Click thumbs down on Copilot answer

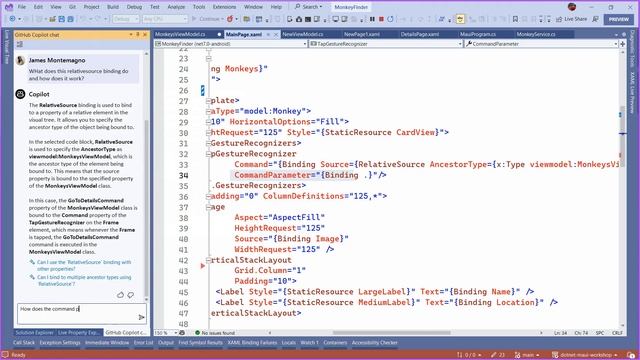[x=131, y=295]
